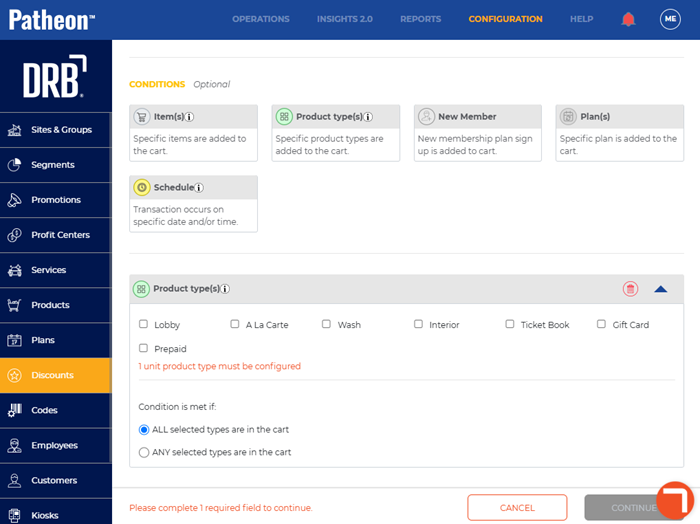
Task: Select ANY selected types radio button
Action: 144,453
